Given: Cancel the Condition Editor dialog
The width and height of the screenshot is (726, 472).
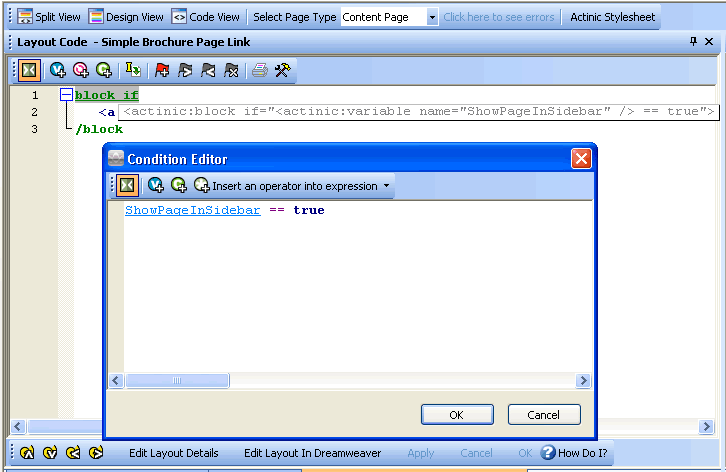Looking at the screenshot, I should pyautogui.click(x=544, y=415).
